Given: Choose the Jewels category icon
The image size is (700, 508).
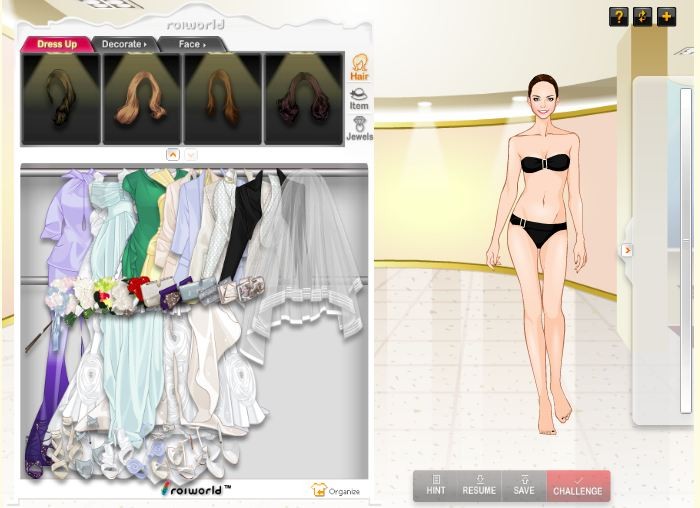Looking at the screenshot, I should (359, 129).
